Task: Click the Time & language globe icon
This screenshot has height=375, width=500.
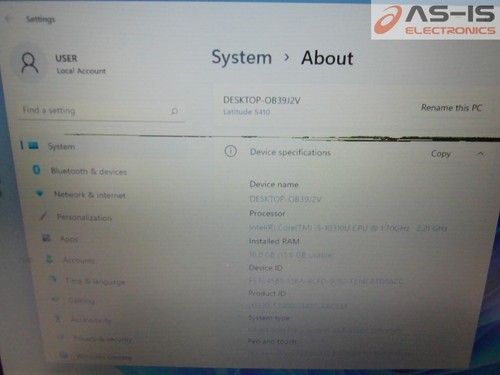Action: 53,279
